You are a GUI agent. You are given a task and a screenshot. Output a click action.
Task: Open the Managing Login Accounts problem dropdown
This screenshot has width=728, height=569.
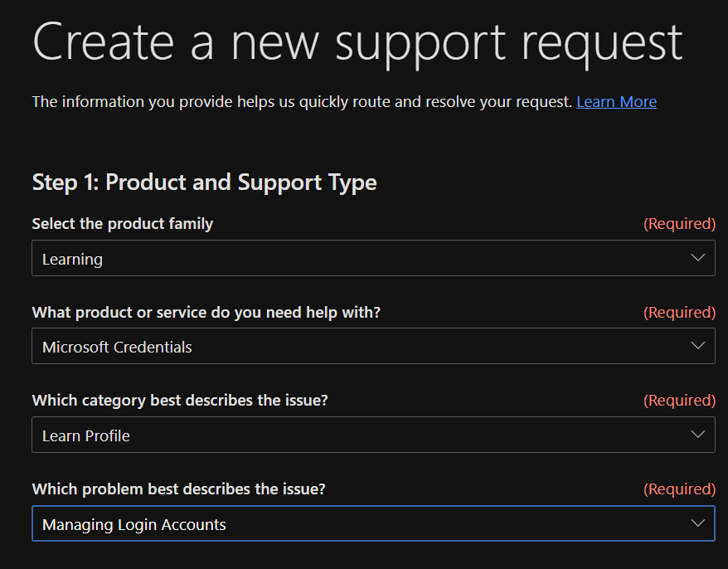pos(373,523)
